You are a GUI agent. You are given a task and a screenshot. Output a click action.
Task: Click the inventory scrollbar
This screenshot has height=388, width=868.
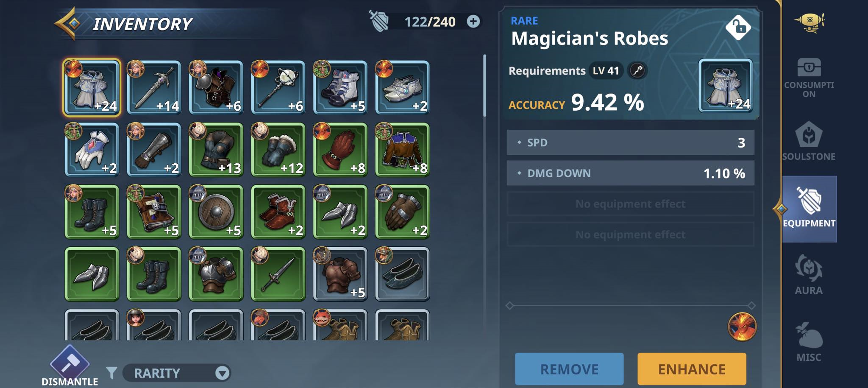tap(484, 85)
